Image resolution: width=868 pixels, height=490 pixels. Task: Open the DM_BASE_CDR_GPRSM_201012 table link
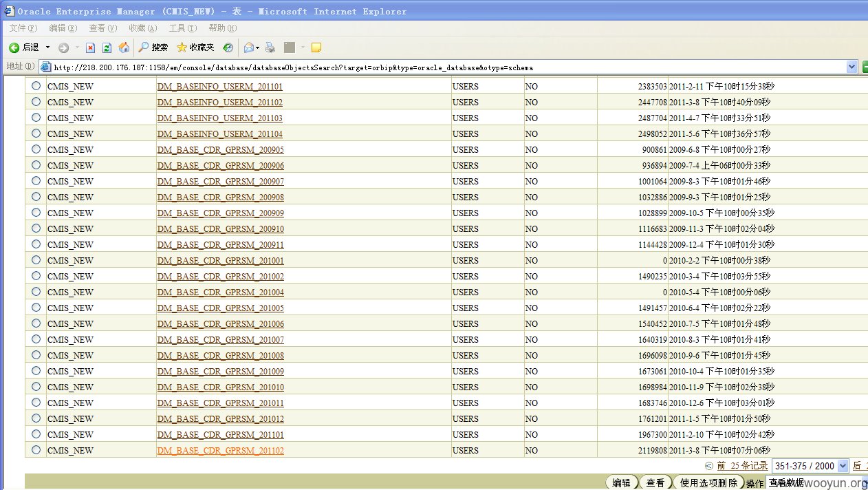tap(221, 419)
